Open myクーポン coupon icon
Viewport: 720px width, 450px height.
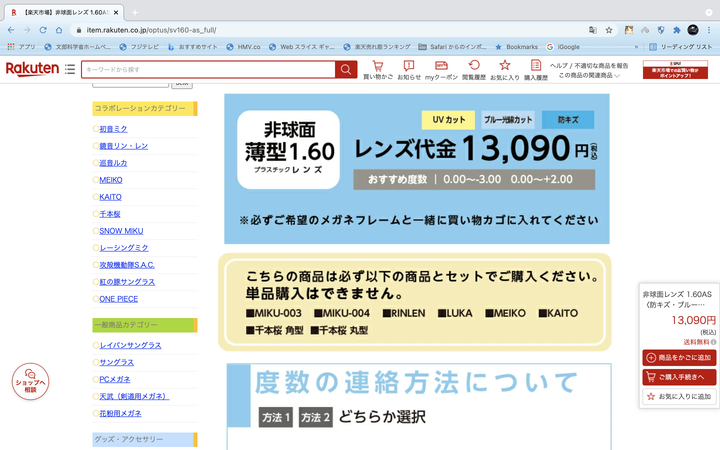click(441, 70)
